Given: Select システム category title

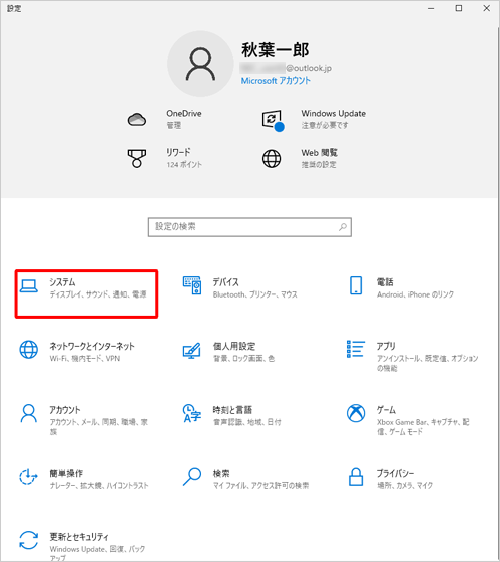Looking at the screenshot, I should pyautogui.click(x=62, y=282).
